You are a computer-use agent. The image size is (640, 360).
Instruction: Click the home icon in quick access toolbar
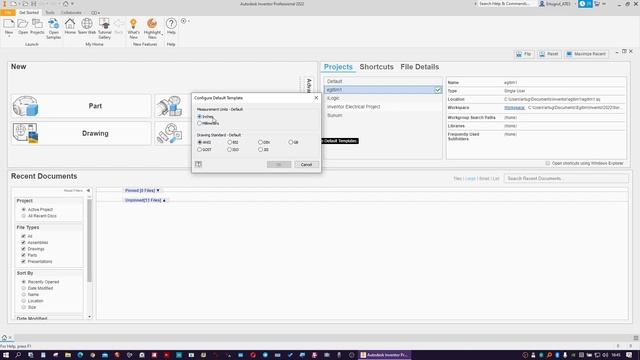[x=65, y=4]
